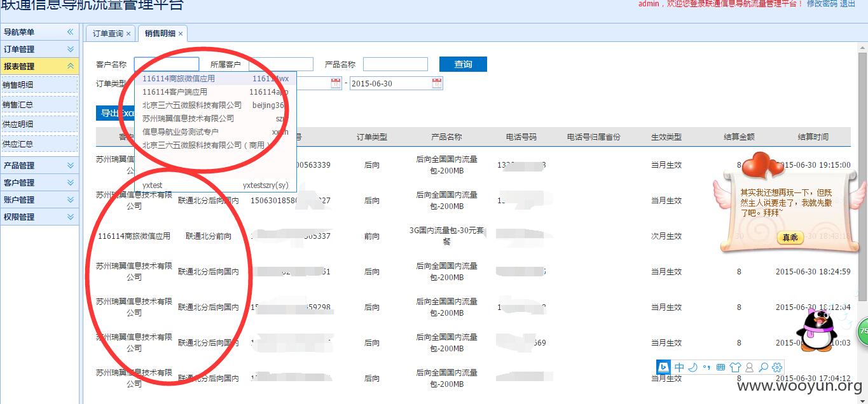Screen dimensions: 868x404
Task: Select yxtest from the suggestion list
Action: [216, 185]
